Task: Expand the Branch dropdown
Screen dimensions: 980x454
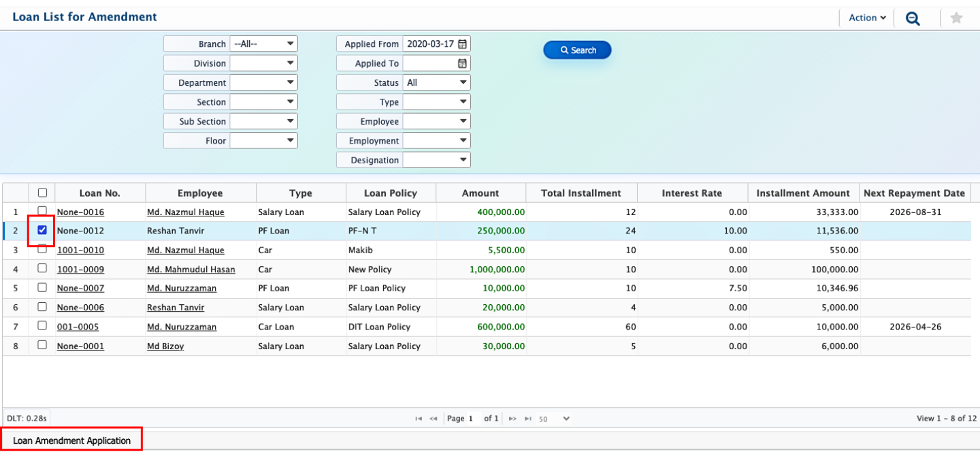Action: (x=263, y=44)
